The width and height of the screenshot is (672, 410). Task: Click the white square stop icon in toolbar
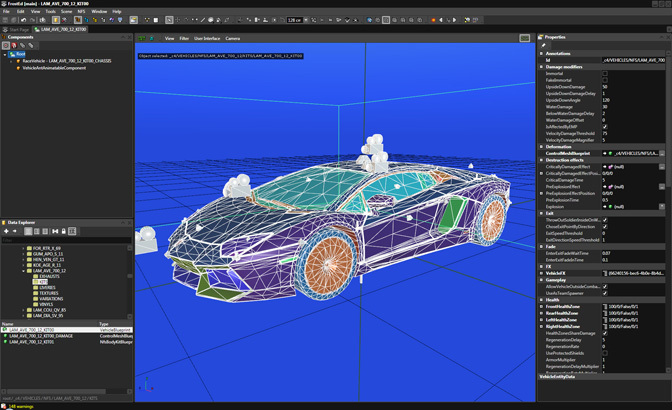click(156, 20)
